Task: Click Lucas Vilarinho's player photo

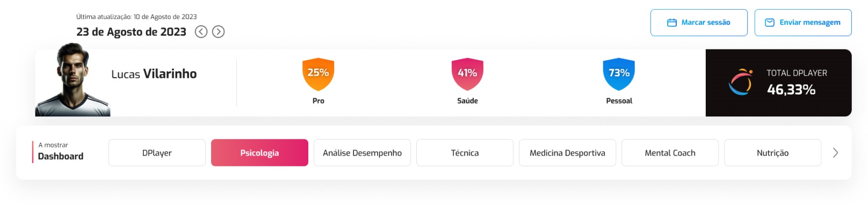Action: pos(73,80)
